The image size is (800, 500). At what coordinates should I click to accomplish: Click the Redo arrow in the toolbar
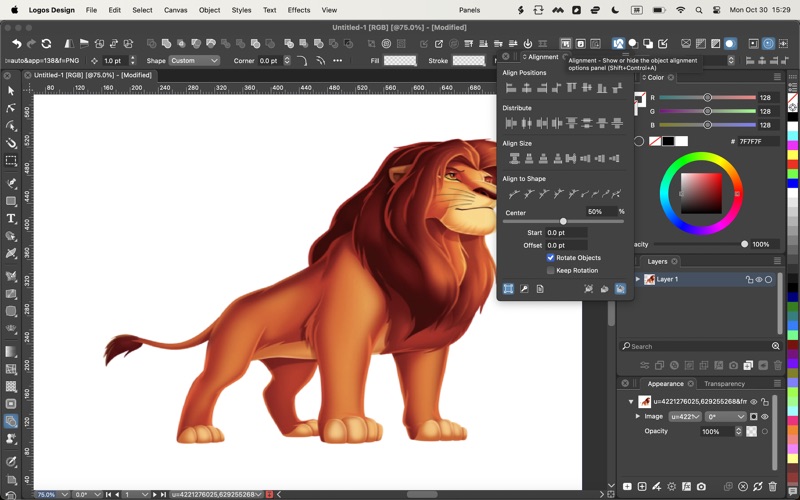click(x=31, y=44)
